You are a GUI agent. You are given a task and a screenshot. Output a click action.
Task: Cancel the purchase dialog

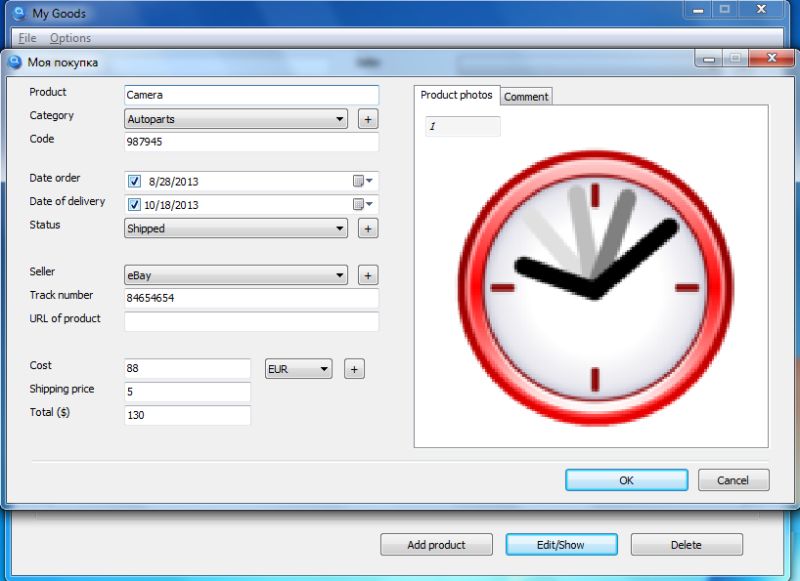point(733,480)
